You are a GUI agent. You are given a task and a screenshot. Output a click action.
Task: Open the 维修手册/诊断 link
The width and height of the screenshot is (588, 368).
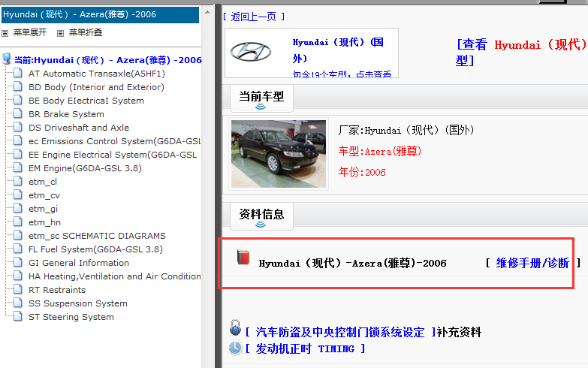coord(532,263)
